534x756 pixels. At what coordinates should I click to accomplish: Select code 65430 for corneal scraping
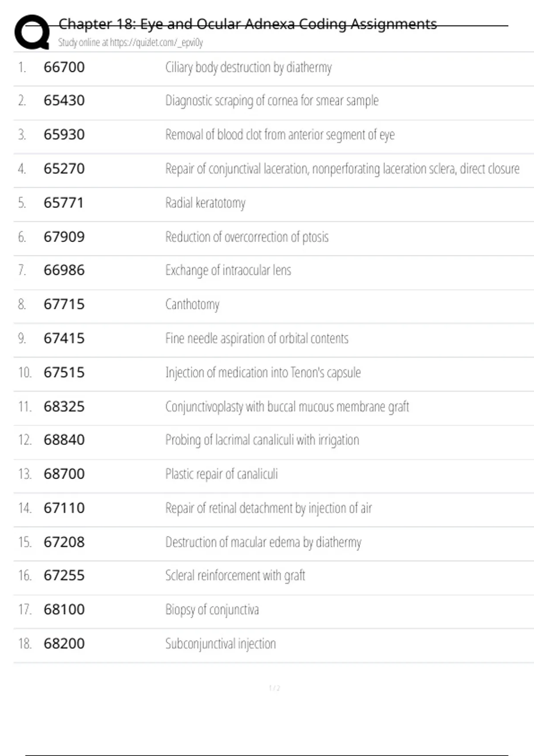point(64,101)
